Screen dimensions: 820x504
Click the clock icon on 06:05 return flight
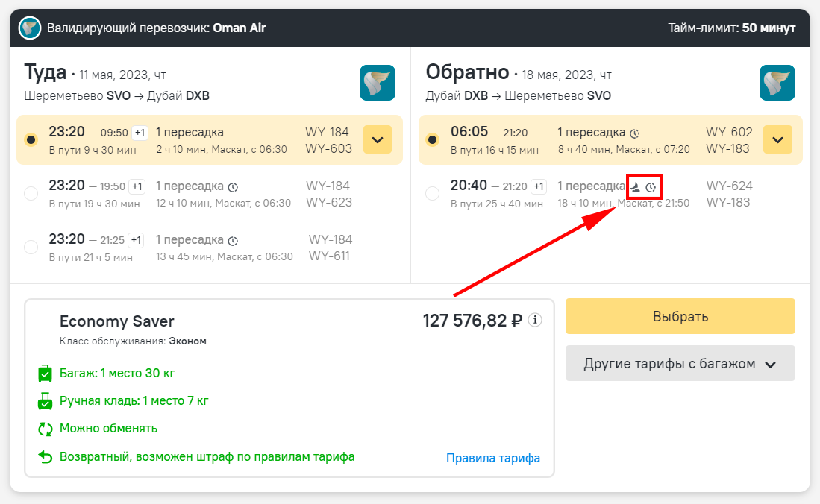[635, 133]
